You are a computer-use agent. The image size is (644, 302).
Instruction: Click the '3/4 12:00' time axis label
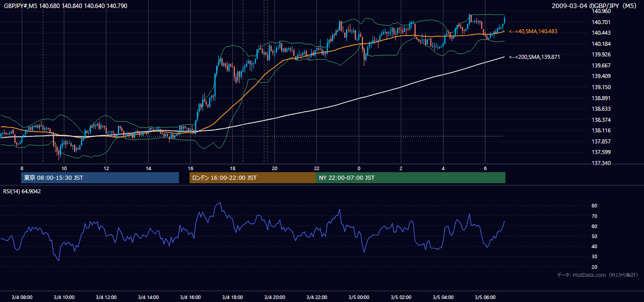pyautogui.click(x=106, y=297)
